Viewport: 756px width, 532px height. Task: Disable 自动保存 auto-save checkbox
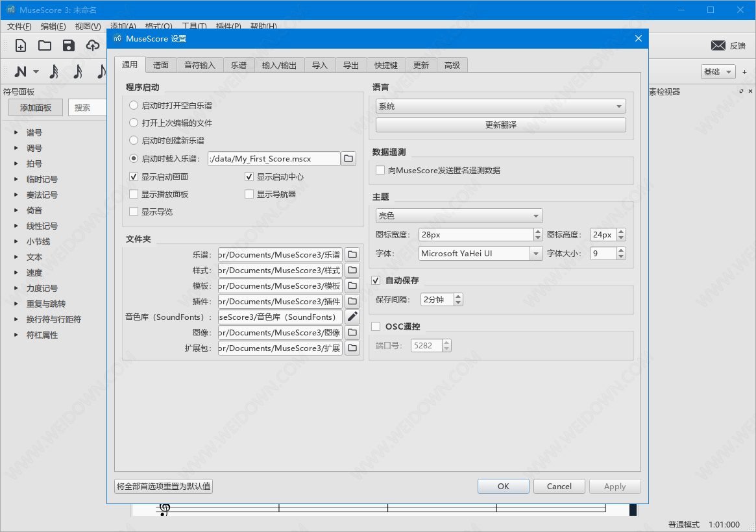tap(376, 280)
